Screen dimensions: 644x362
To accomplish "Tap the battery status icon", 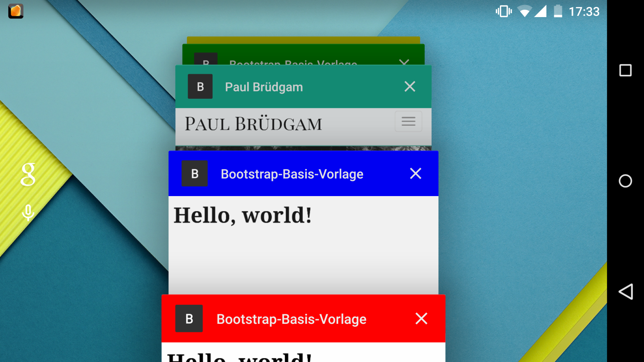I will pos(558,11).
